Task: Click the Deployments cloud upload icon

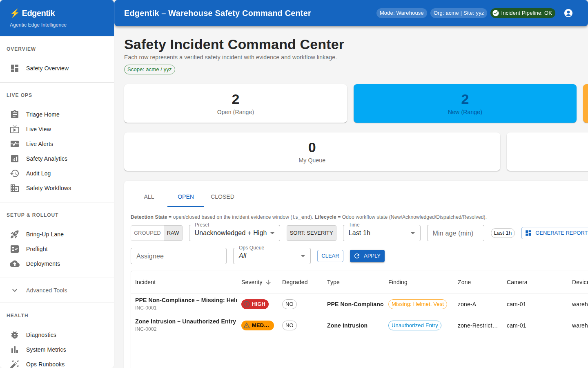Action: pyautogui.click(x=15, y=264)
